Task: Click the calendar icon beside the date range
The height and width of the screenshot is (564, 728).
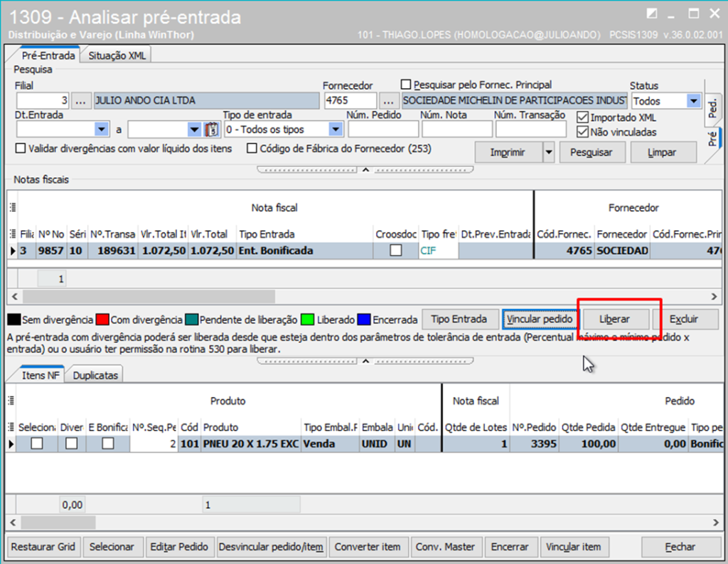Action: click(x=211, y=129)
